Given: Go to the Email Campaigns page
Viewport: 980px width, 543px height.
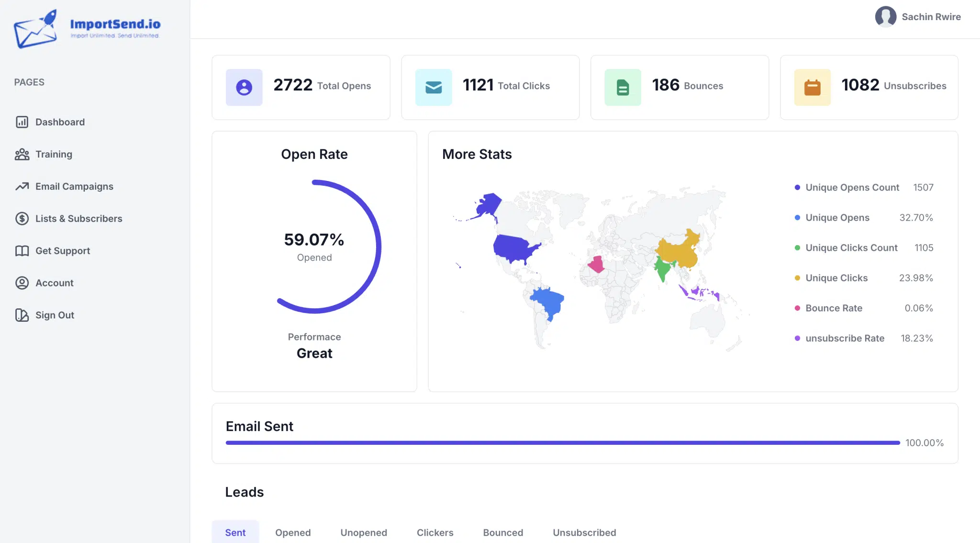Looking at the screenshot, I should coord(74,186).
